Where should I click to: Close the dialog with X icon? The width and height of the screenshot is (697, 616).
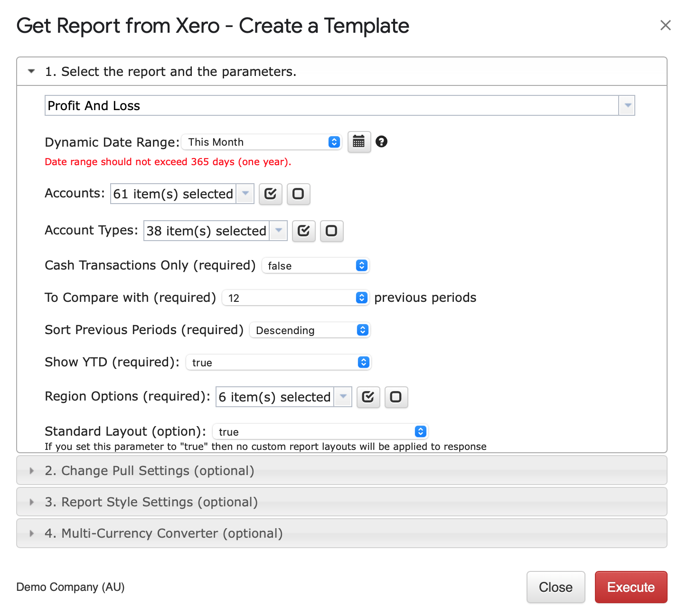click(666, 25)
